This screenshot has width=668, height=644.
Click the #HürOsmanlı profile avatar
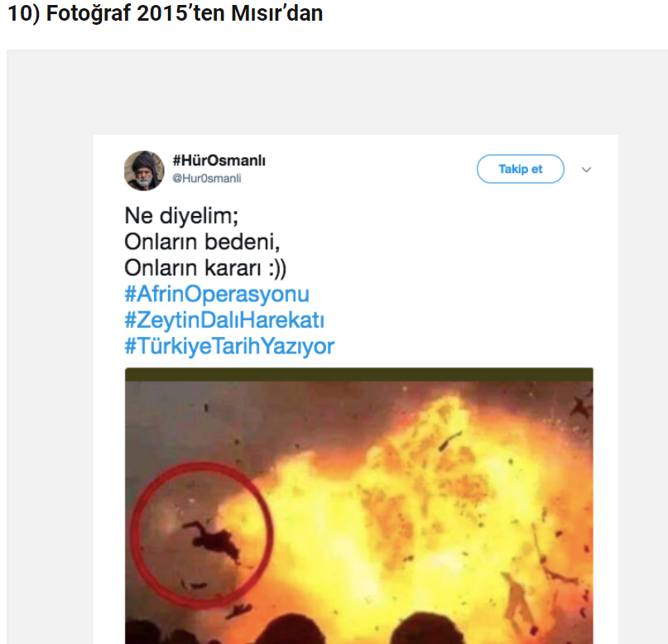[144, 170]
